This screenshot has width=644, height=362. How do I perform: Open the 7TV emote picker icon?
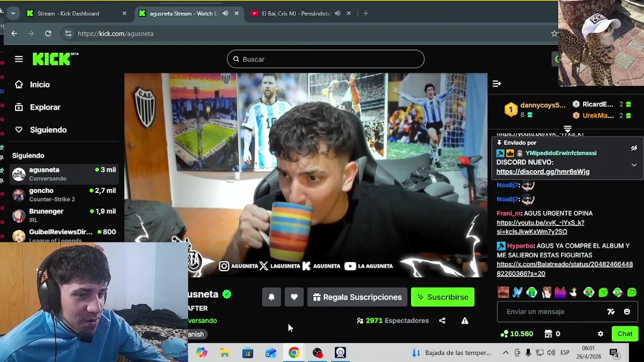click(611, 312)
